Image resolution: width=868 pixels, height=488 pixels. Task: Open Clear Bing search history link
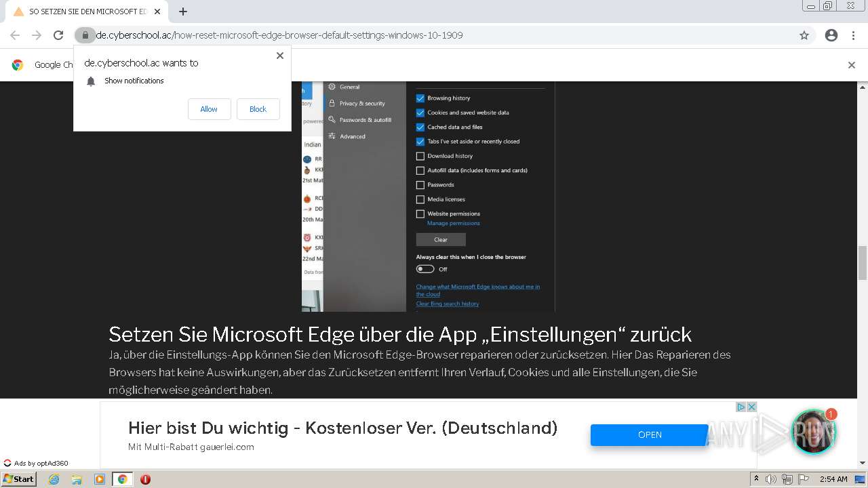[x=448, y=304]
